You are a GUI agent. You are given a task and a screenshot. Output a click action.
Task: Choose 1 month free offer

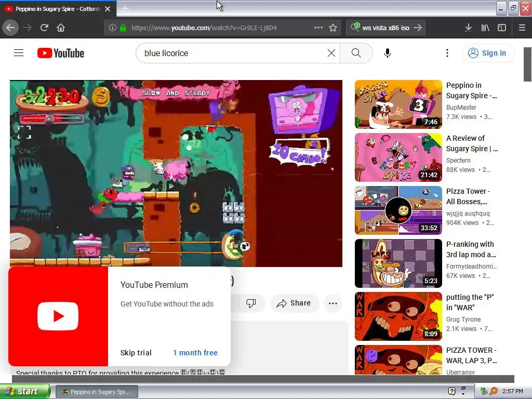pyautogui.click(x=195, y=353)
